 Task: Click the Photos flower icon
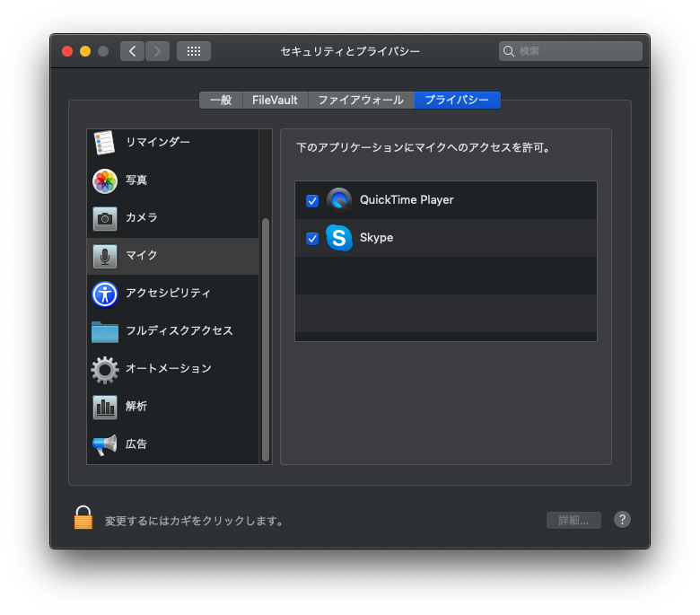point(105,180)
